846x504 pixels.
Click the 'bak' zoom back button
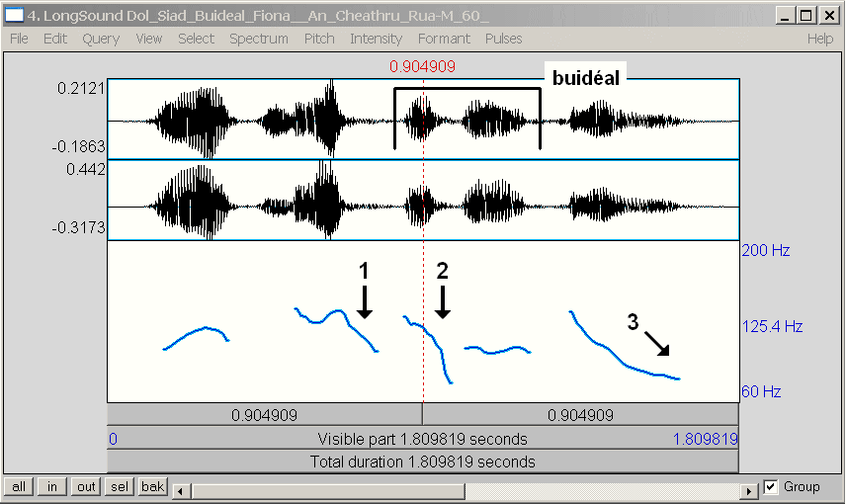(152, 487)
